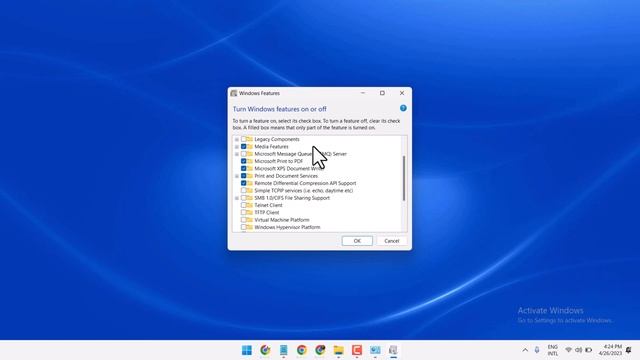Expand the Legacy Components node
This screenshot has width=640, height=360.
[x=237, y=140]
